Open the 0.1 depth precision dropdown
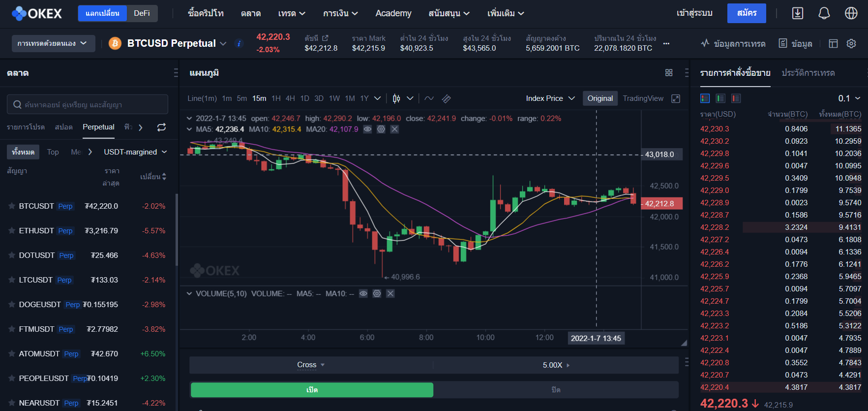 pyautogui.click(x=849, y=98)
